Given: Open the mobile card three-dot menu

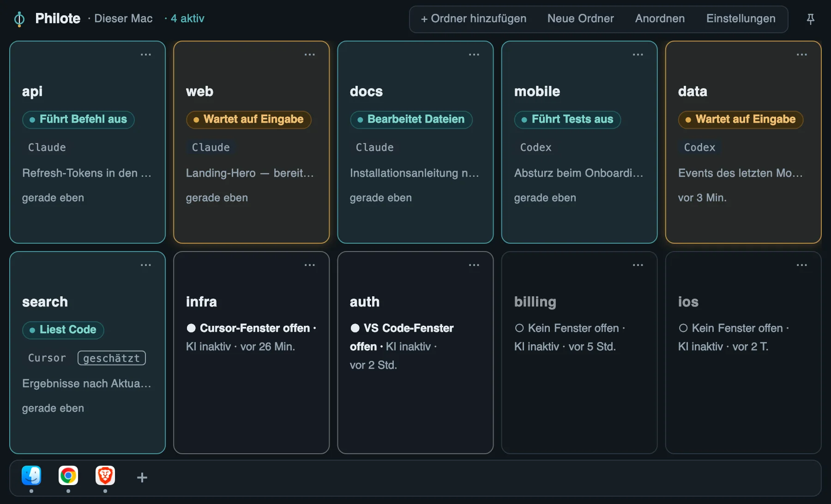Looking at the screenshot, I should click(x=638, y=54).
